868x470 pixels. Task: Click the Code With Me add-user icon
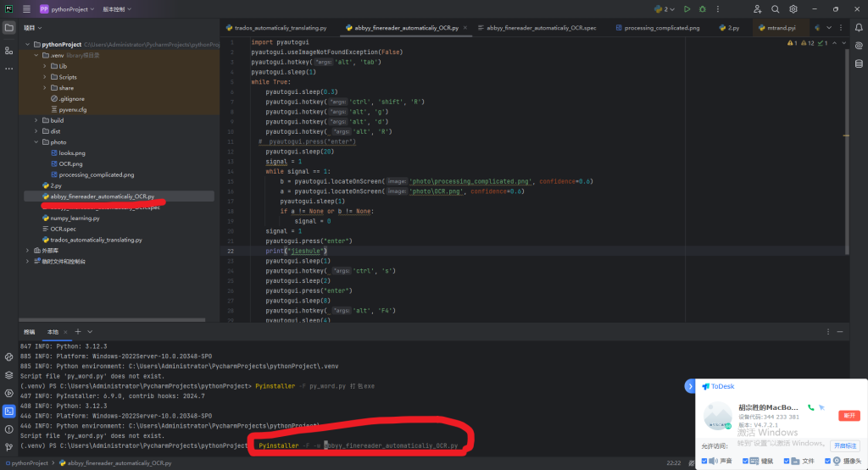pos(756,9)
